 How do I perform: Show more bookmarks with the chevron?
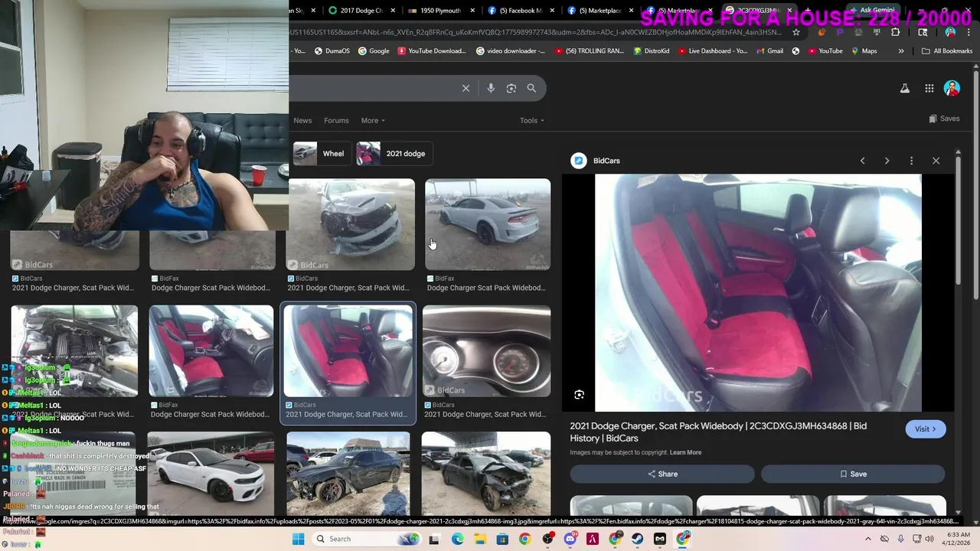pyautogui.click(x=901, y=51)
